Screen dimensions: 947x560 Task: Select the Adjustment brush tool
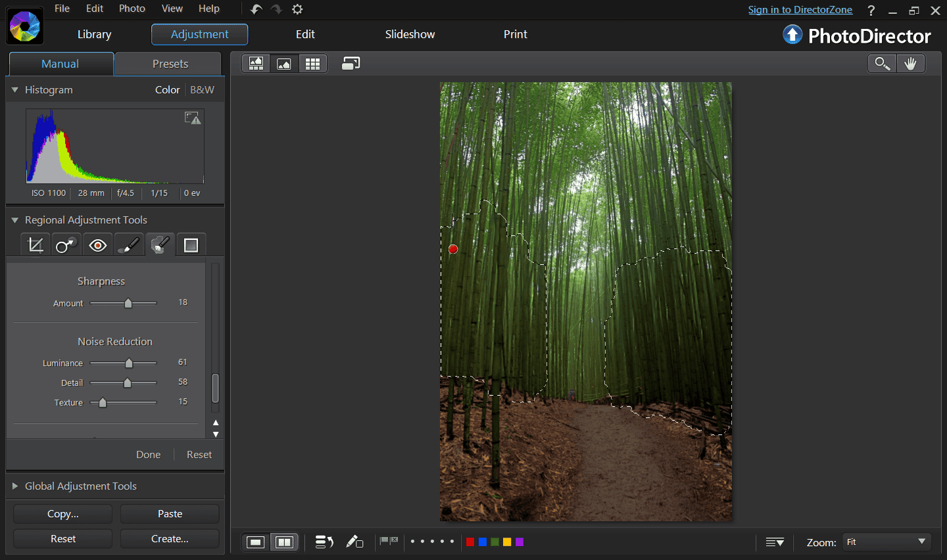coord(129,245)
